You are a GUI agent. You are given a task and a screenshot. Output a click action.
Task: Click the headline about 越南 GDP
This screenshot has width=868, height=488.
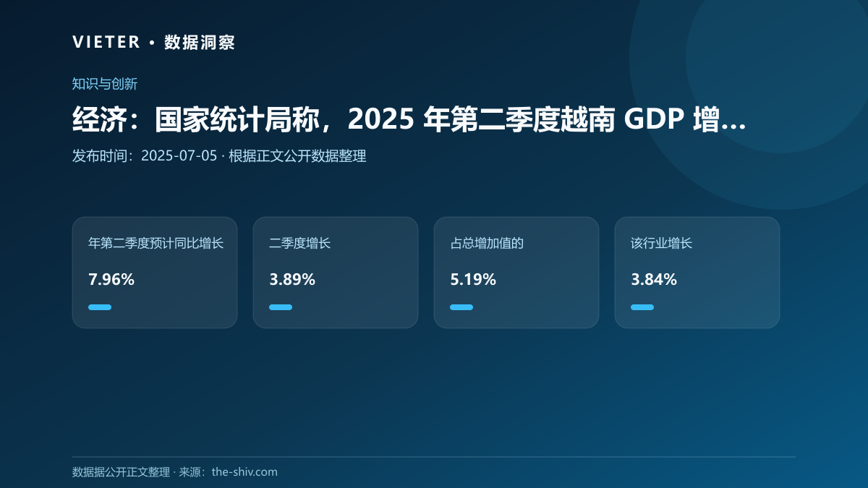[x=409, y=120]
